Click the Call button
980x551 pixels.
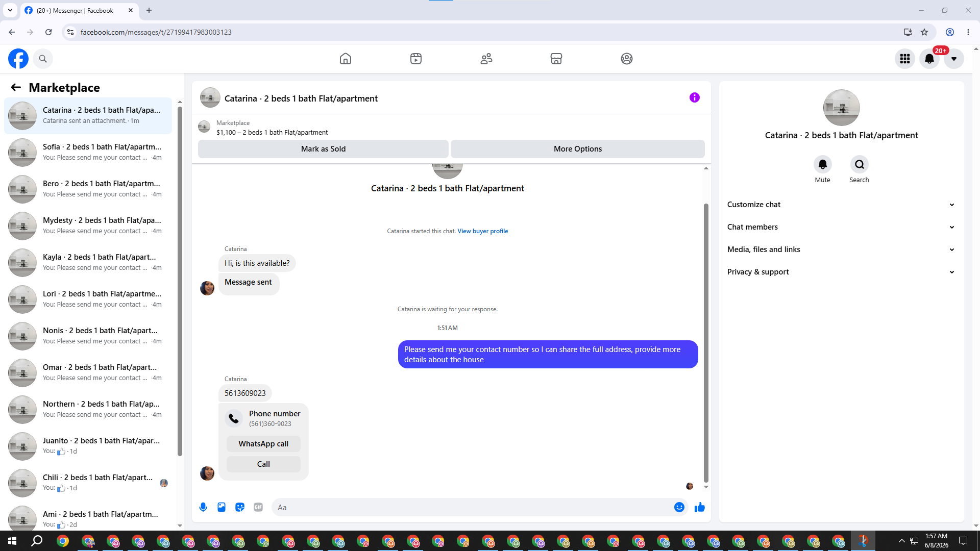(263, 464)
